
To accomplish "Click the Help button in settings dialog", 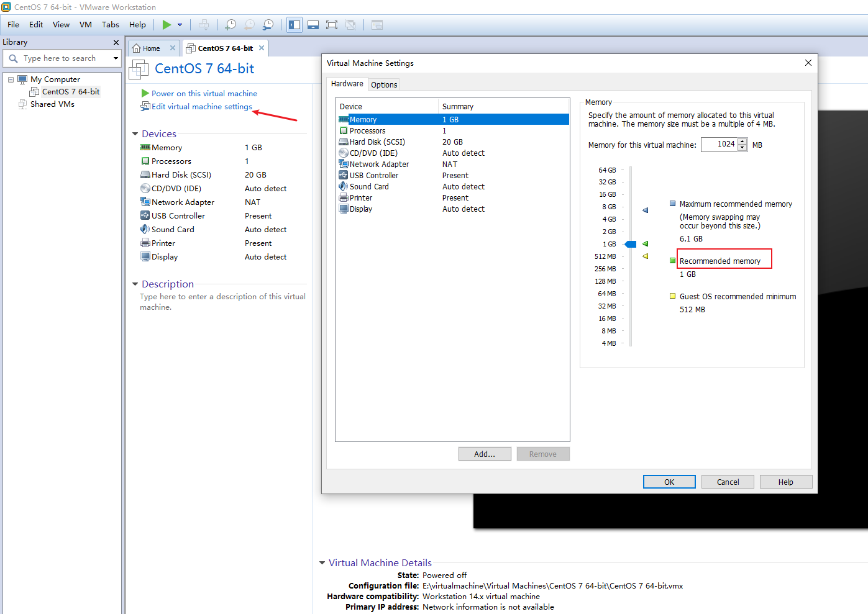I will (x=786, y=482).
